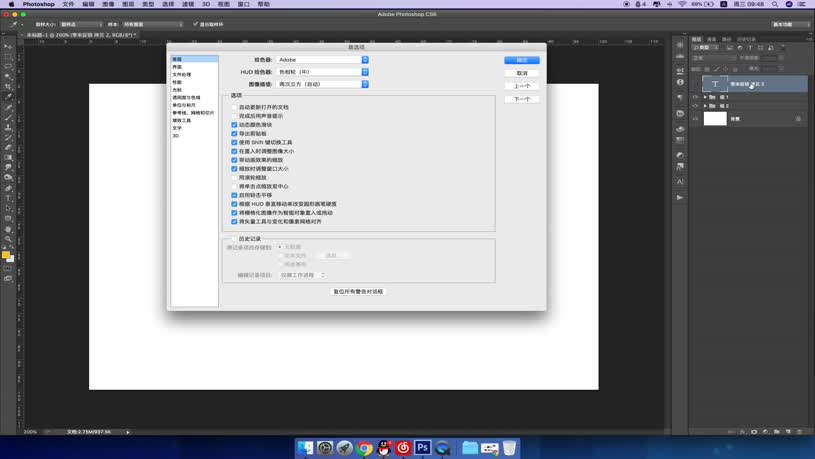815x459 pixels.
Task: Open the 窗口 menu
Action: (243, 4)
